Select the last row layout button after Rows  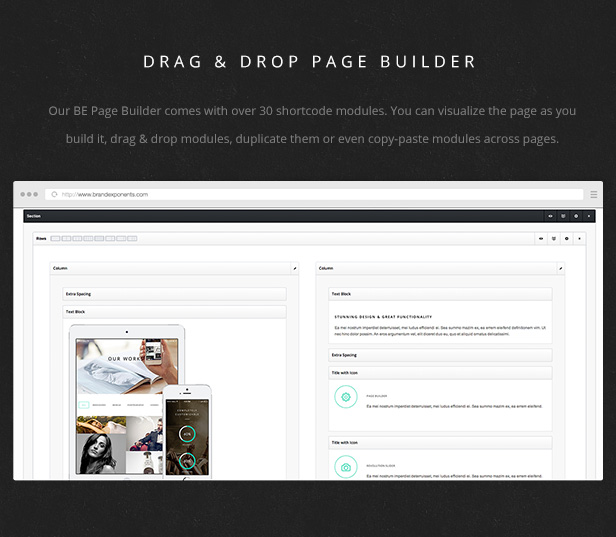(x=132, y=238)
